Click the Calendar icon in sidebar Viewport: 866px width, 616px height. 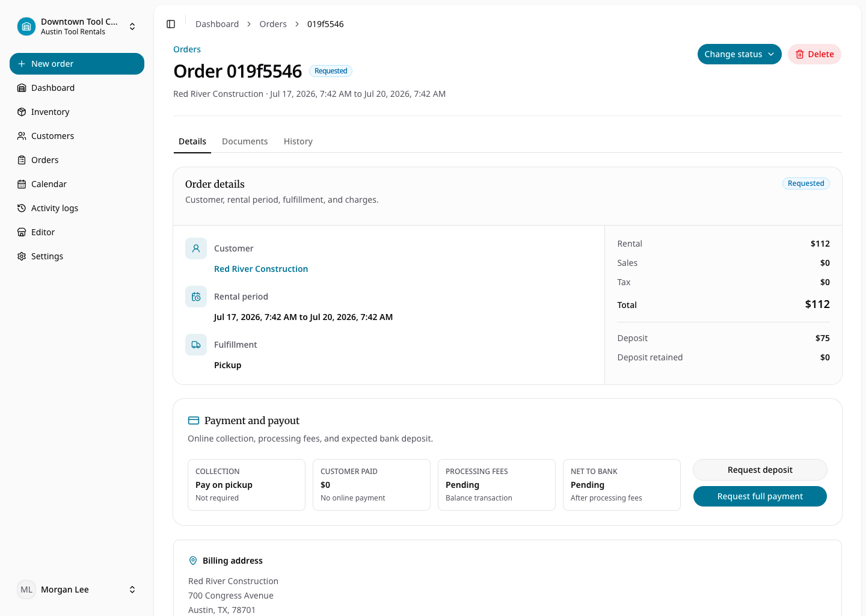coord(22,184)
